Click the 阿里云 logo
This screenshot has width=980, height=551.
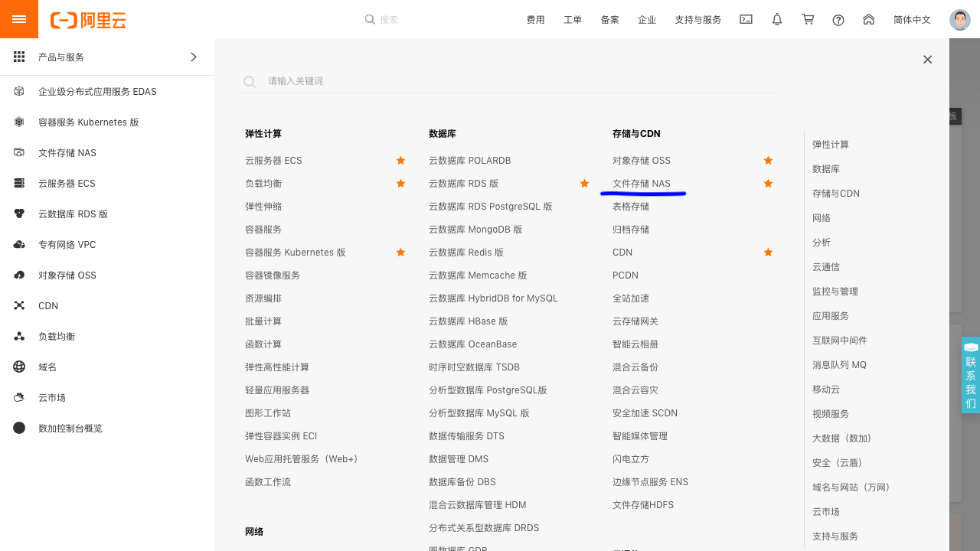pos(87,19)
